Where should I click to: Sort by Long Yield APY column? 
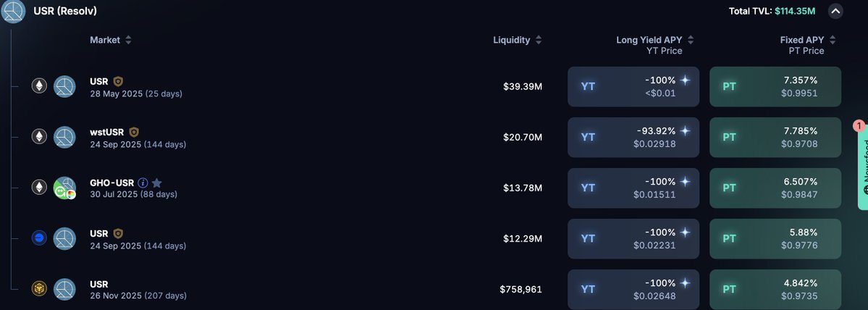pos(690,41)
